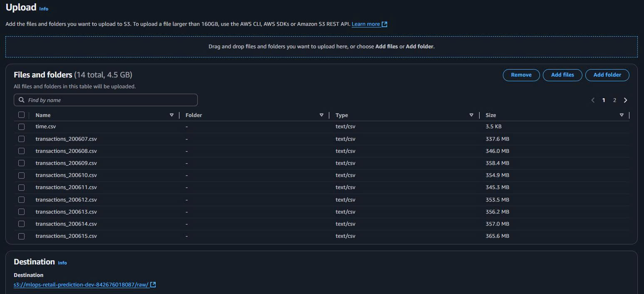Open the external link icon after Learn more
This screenshot has width=644, height=294.
(384, 24)
